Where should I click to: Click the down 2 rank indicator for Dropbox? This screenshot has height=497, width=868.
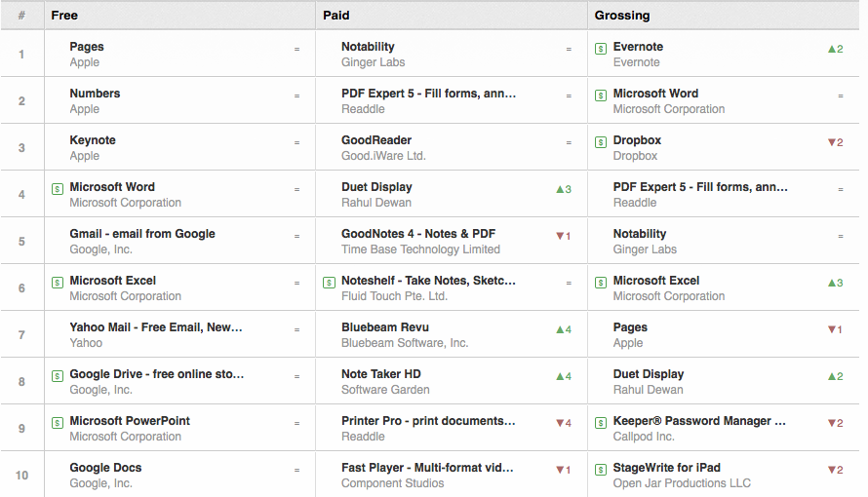[x=836, y=142]
